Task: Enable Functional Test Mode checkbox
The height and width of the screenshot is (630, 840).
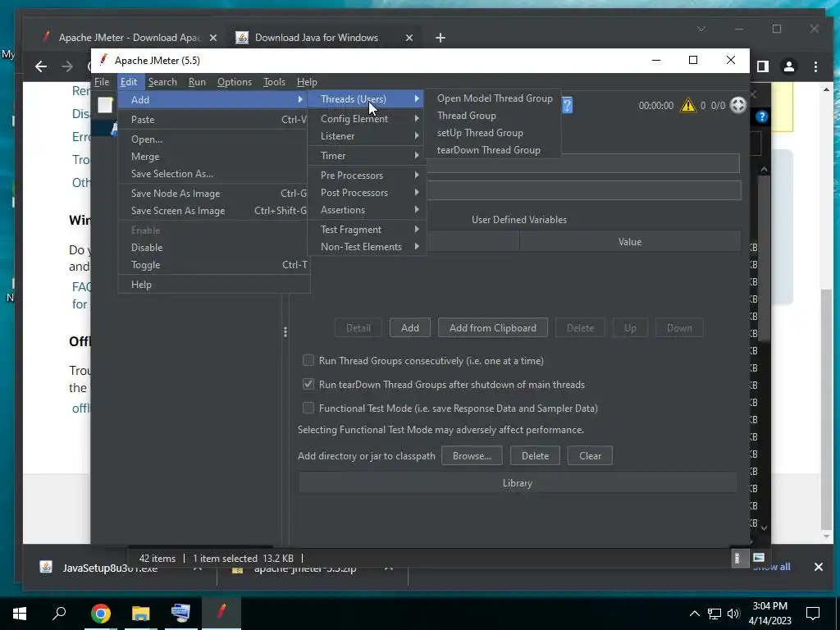Action: [308, 409]
